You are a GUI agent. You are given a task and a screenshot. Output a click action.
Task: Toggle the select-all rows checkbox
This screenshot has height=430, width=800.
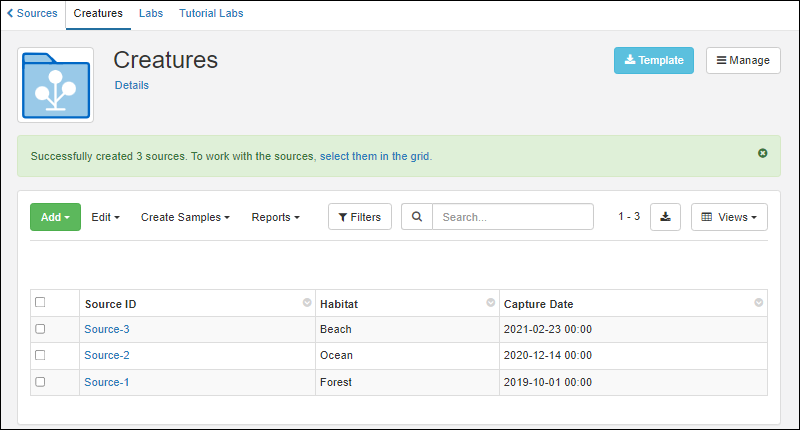click(40, 302)
